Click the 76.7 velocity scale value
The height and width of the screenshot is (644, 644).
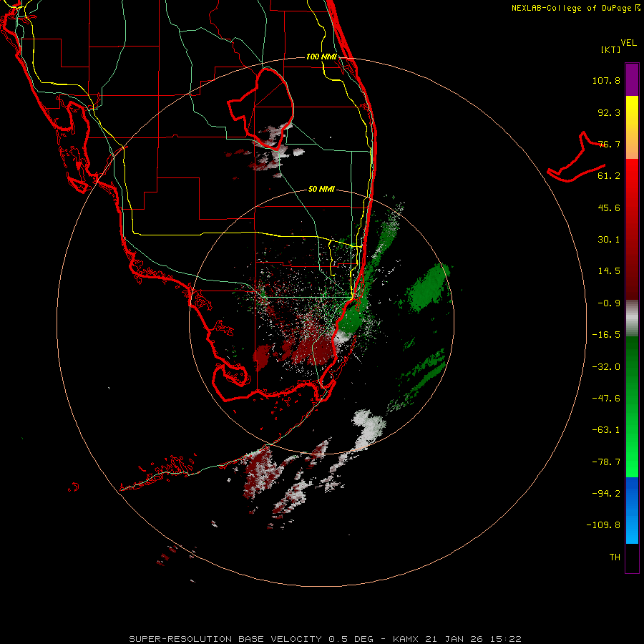tap(609, 144)
